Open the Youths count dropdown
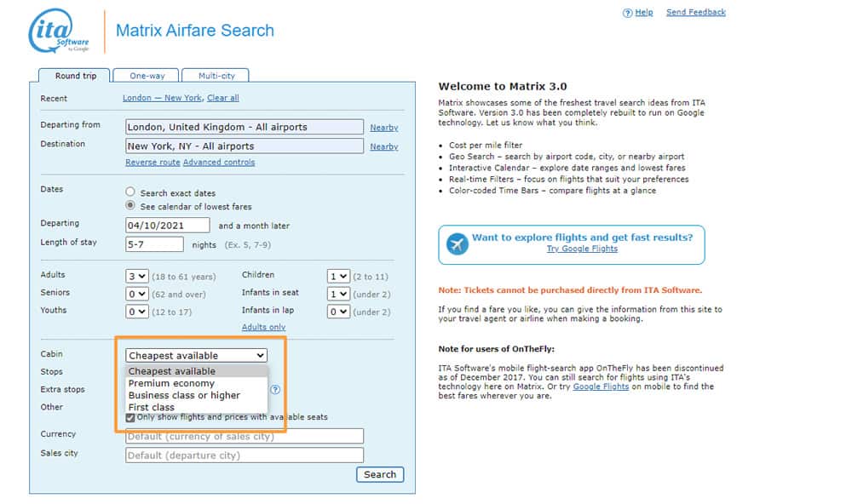 (x=137, y=312)
